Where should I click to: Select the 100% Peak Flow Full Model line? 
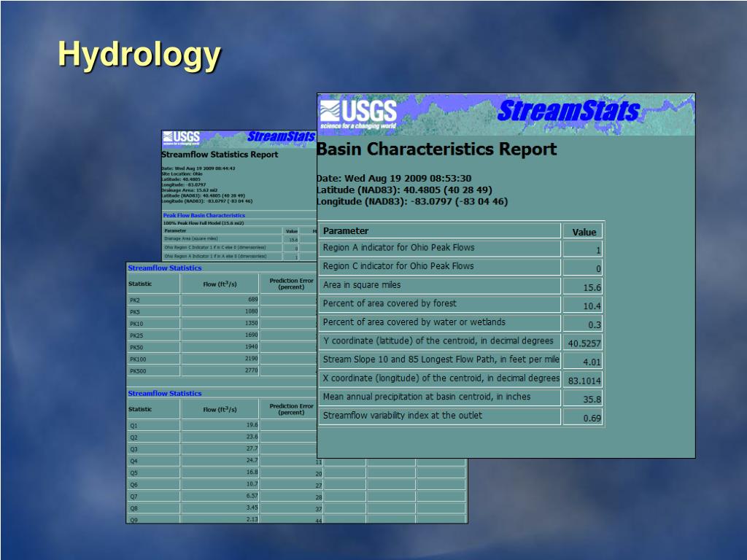point(204,223)
